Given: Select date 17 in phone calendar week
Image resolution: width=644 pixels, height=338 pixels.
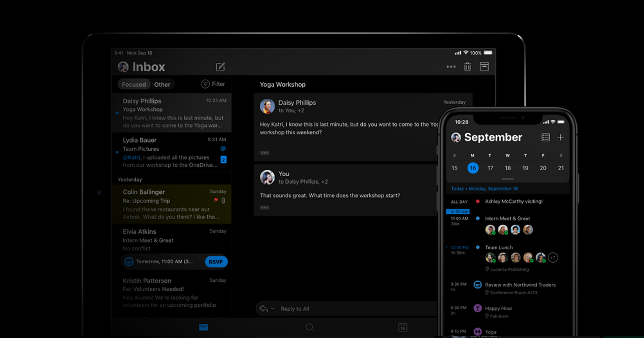Looking at the screenshot, I should click(x=490, y=168).
